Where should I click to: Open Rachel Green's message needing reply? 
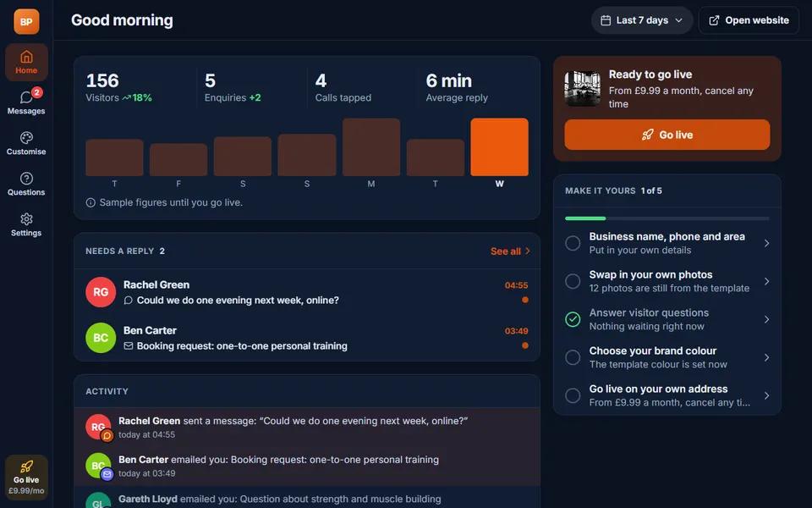tap(307, 292)
